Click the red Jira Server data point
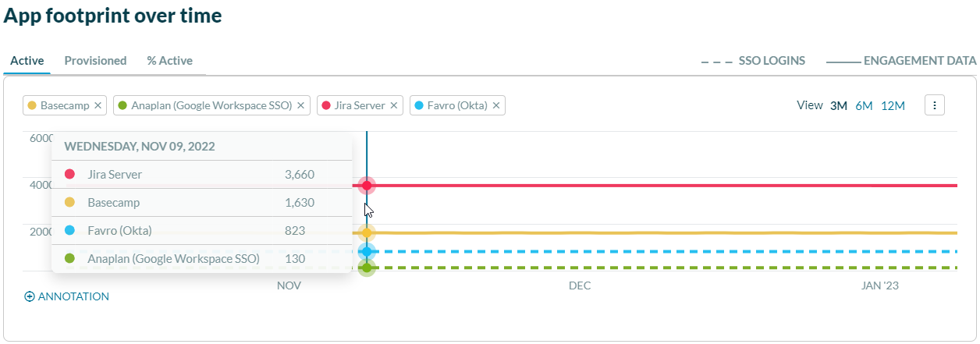Image resolution: width=980 pixels, height=344 pixels. pos(367,186)
